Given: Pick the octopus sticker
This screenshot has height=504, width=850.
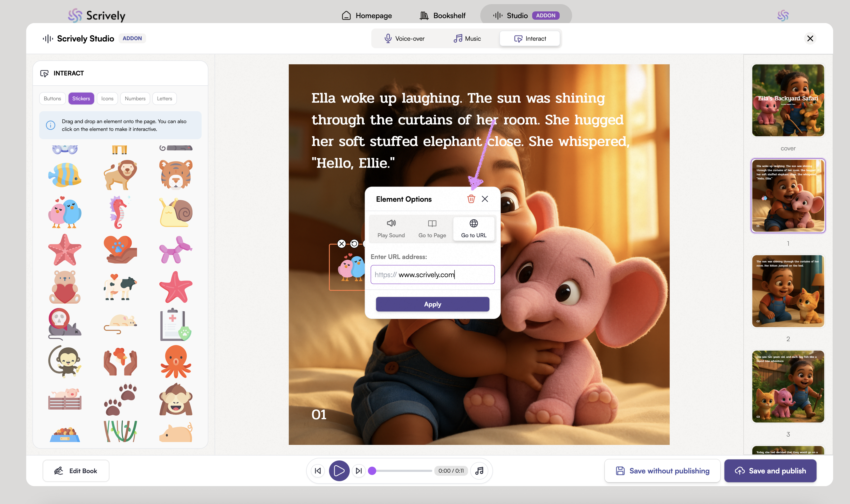Looking at the screenshot, I should pyautogui.click(x=176, y=362).
